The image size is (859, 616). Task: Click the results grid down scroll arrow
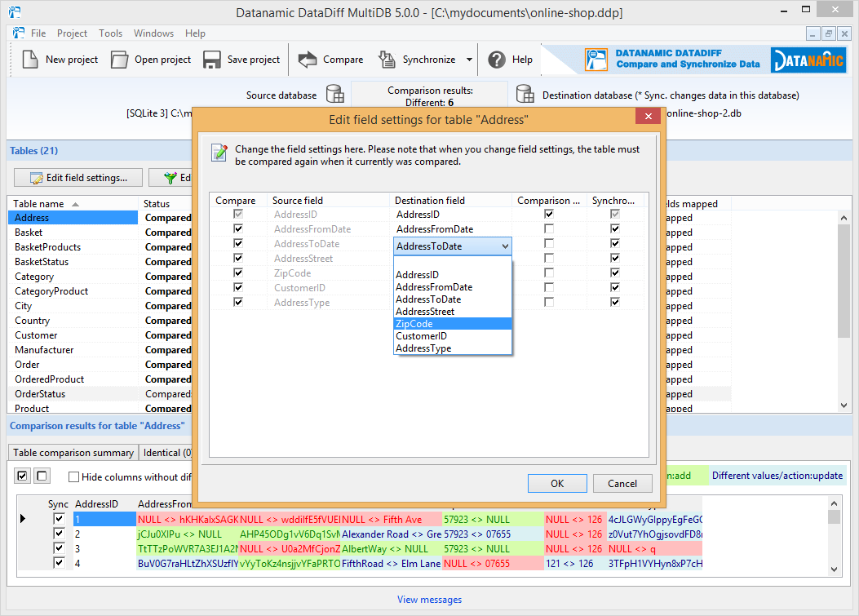[x=834, y=569]
